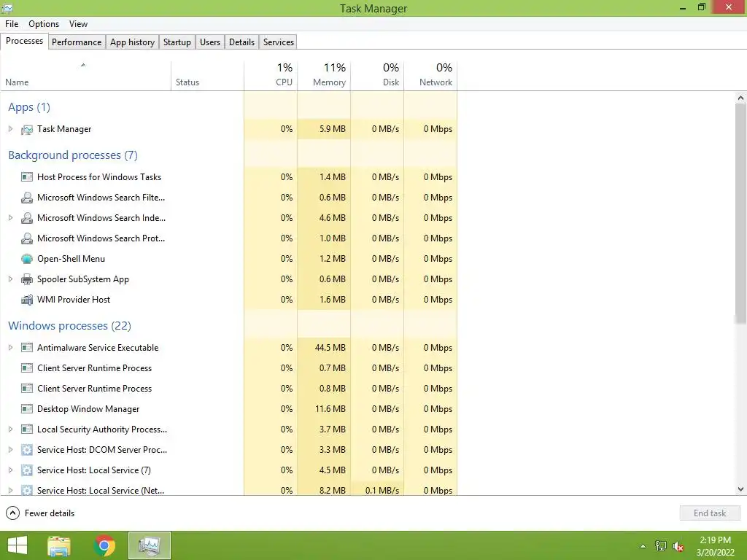Expand Service Host: Local Service (7) row
The width and height of the screenshot is (747, 560).
point(10,470)
